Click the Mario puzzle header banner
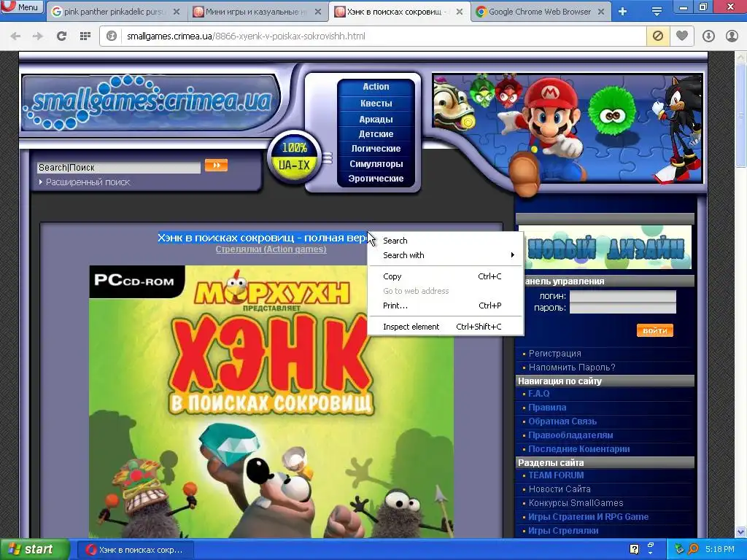The width and height of the screenshot is (747, 560). pyautogui.click(x=567, y=128)
